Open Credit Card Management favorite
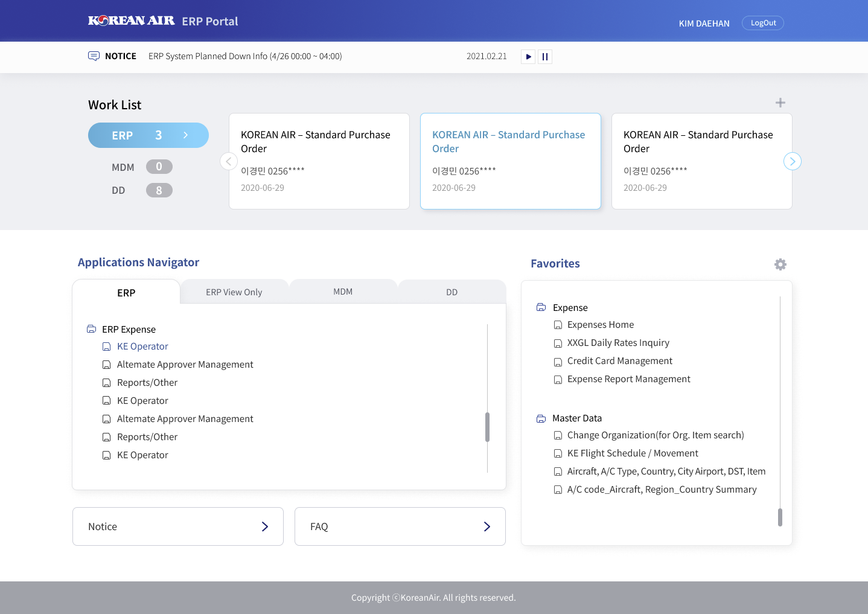Screen dimensions: 868x614 (619, 361)
